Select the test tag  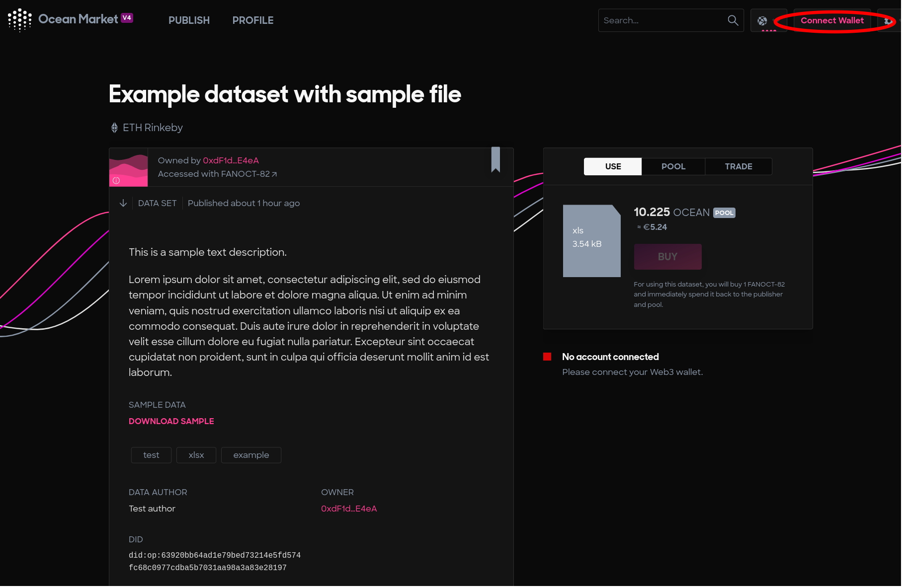coord(152,456)
